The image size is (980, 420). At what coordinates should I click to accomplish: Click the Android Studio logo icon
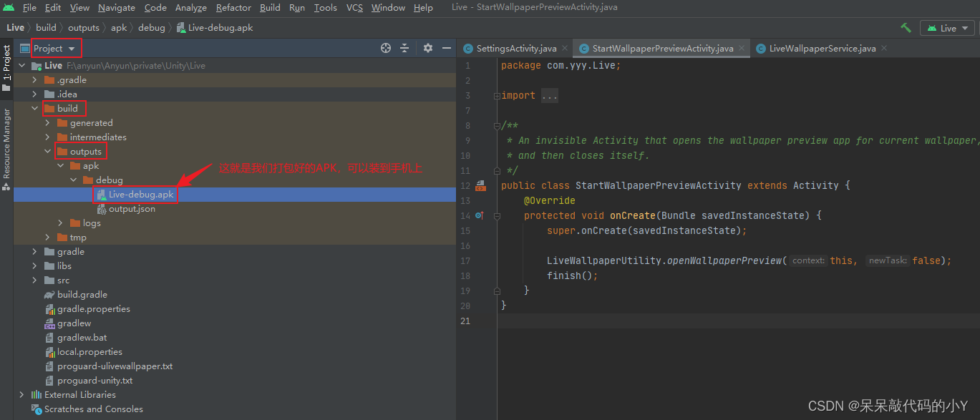(9, 8)
